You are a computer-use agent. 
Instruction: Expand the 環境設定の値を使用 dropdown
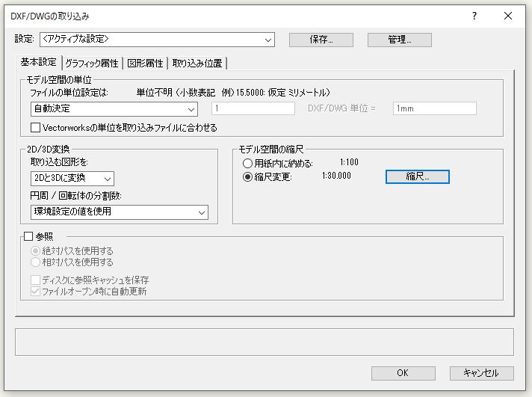pyautogui.click(x=120, y=212)
